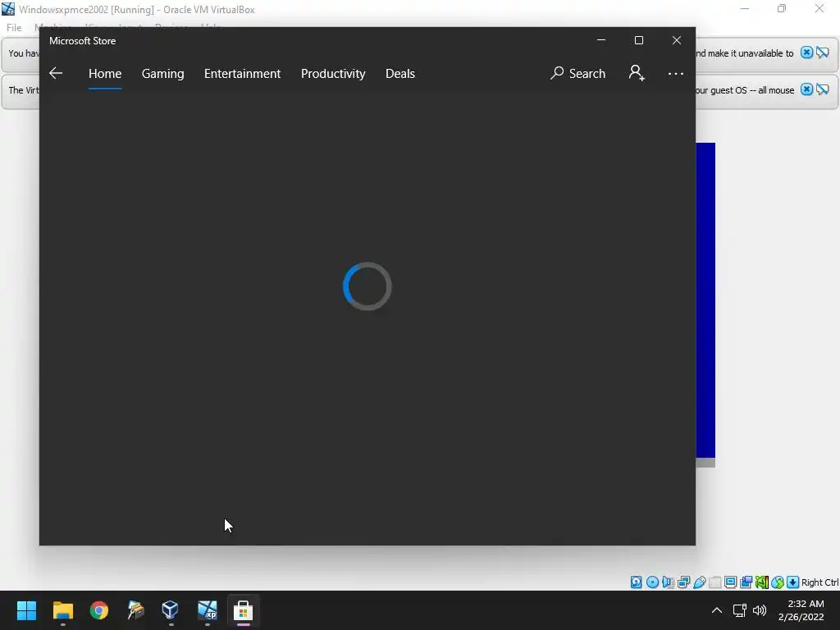Image resolution: width=840 pixels, height=630 pixels.
Task: Open the Productivity tab
Action: pyautogui.click(x=333, y=73)
